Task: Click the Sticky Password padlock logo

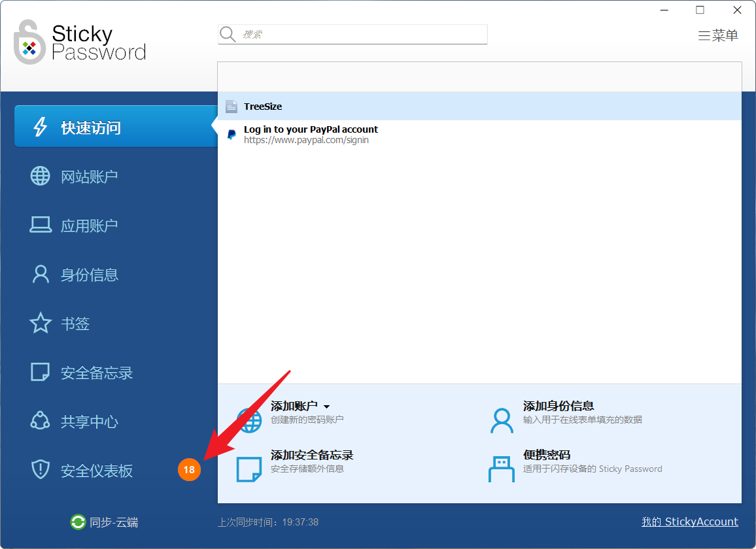Action: (29, 42)
